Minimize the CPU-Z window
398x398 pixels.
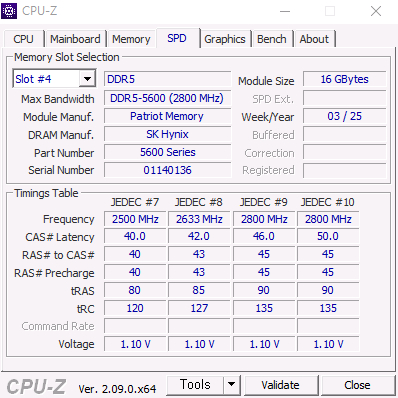point(285,11)
